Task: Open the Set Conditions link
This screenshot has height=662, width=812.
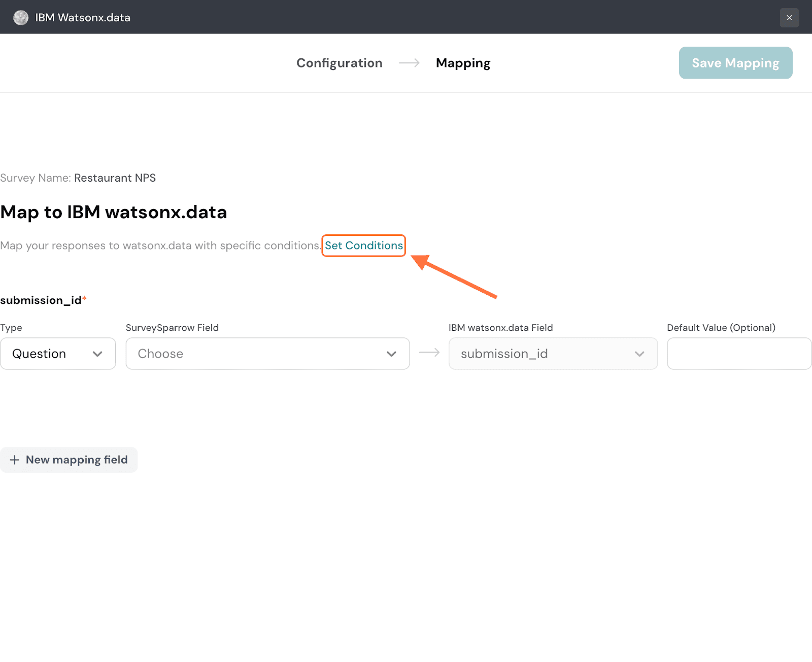Action: click(364, 246)
